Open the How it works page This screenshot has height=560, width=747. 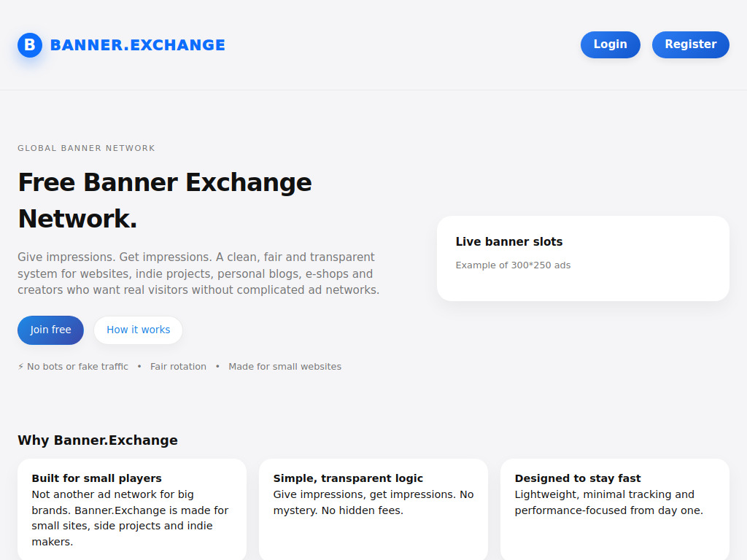(x=138, y=330)
